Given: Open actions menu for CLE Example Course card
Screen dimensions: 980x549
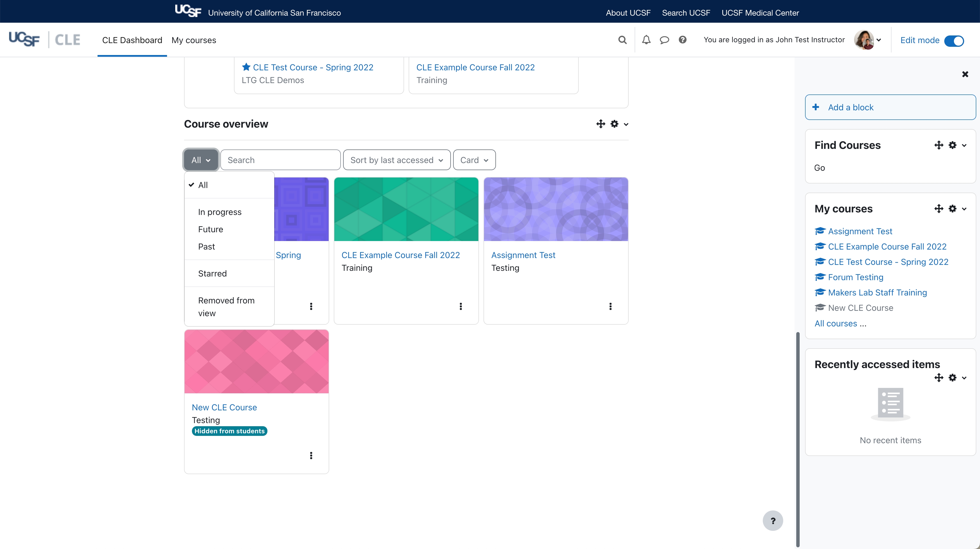Looking at the screenshot, I should pos(461,306).
